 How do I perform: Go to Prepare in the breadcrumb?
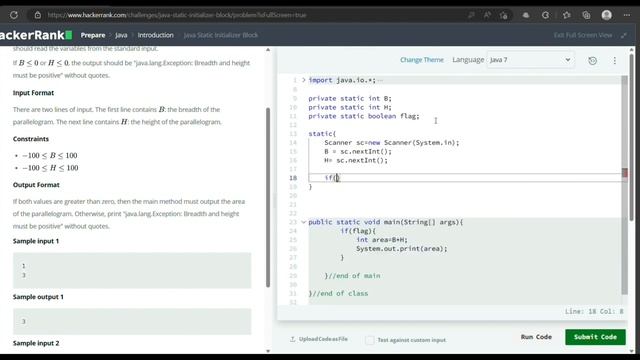93,35
